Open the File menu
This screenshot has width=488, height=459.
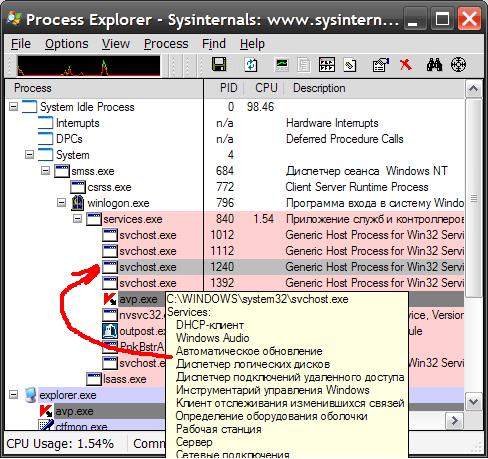[21, 44]
